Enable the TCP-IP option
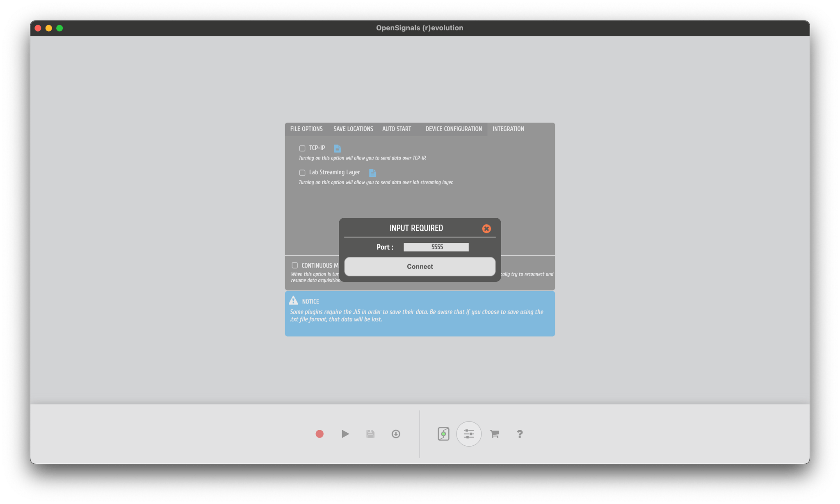This screenshot has width=840, height=504. [302, 148]
